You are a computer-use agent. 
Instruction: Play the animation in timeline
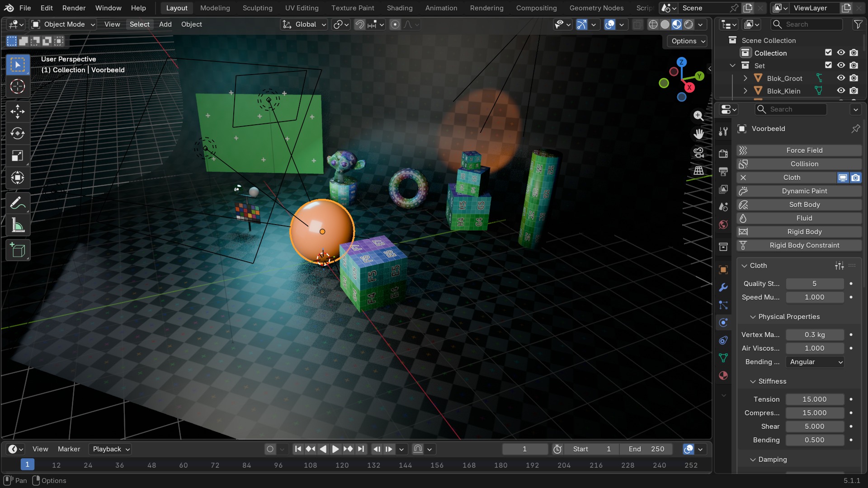pos(335,449)
